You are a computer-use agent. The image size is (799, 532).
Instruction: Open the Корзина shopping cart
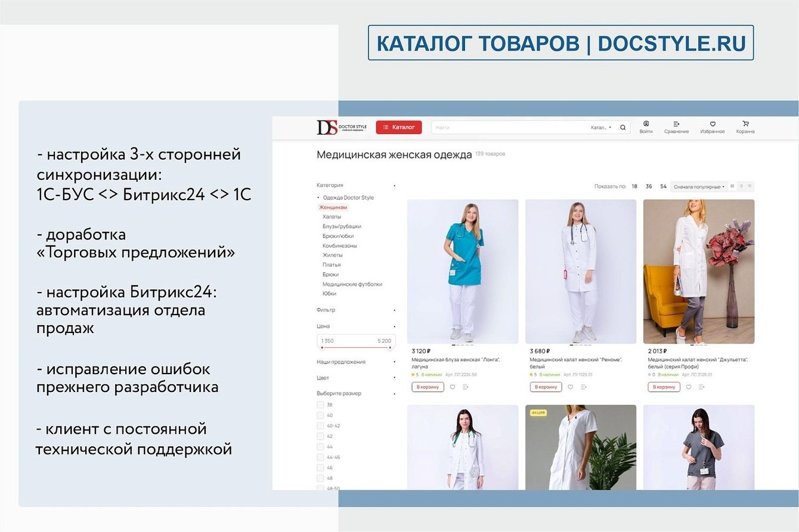tap(745, 124)
